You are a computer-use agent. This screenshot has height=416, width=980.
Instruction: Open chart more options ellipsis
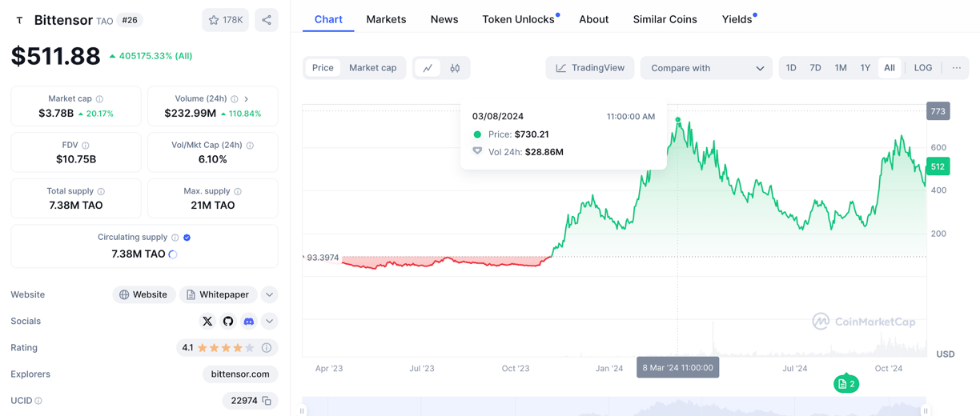tap(957, 68)
